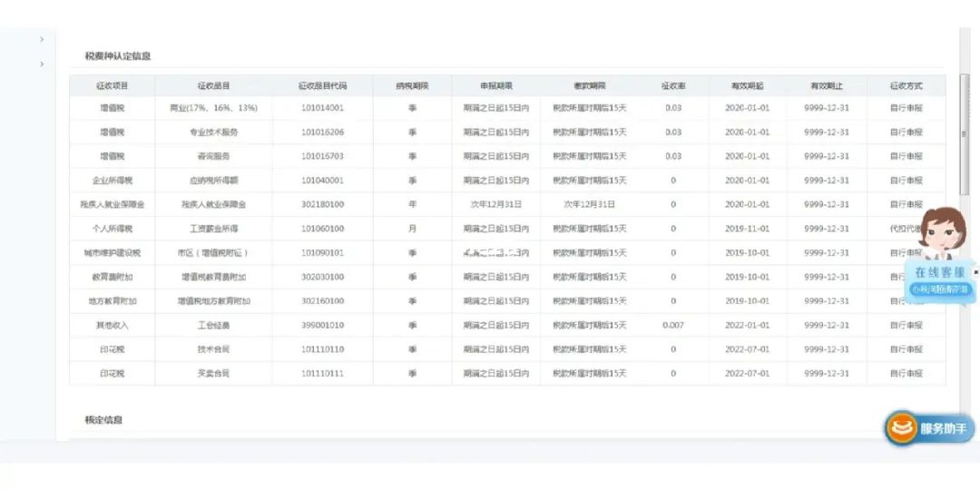Select the 核定信息 section heading
The width and height of the screenshot is (980, 490).
(x=104, y=420)
